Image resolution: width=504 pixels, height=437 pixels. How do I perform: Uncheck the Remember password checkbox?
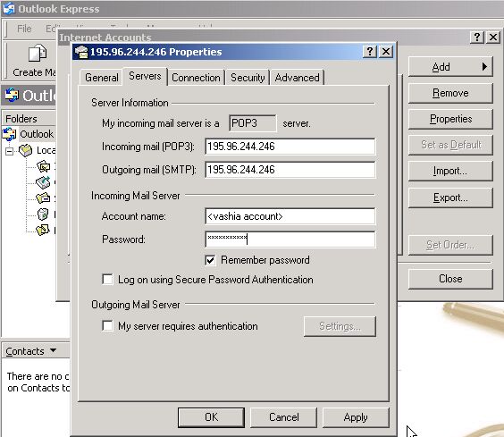(x=210, y=260)
